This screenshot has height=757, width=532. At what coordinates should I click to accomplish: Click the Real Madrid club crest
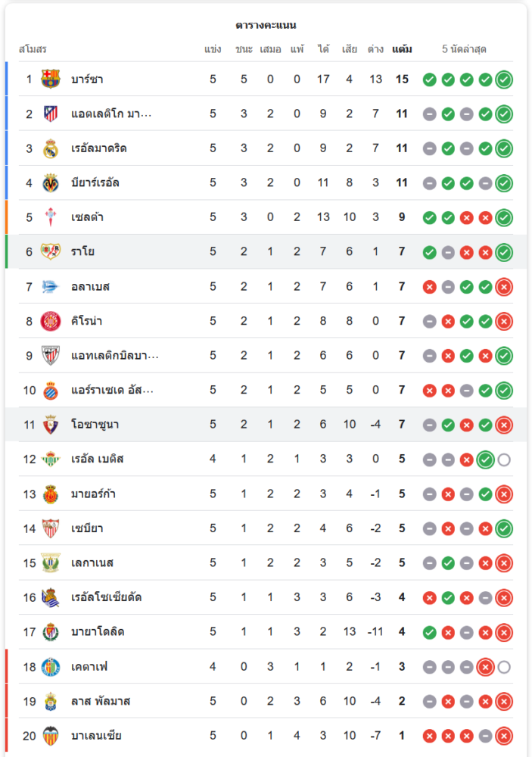pyautogui.click(x=51, y=148)
